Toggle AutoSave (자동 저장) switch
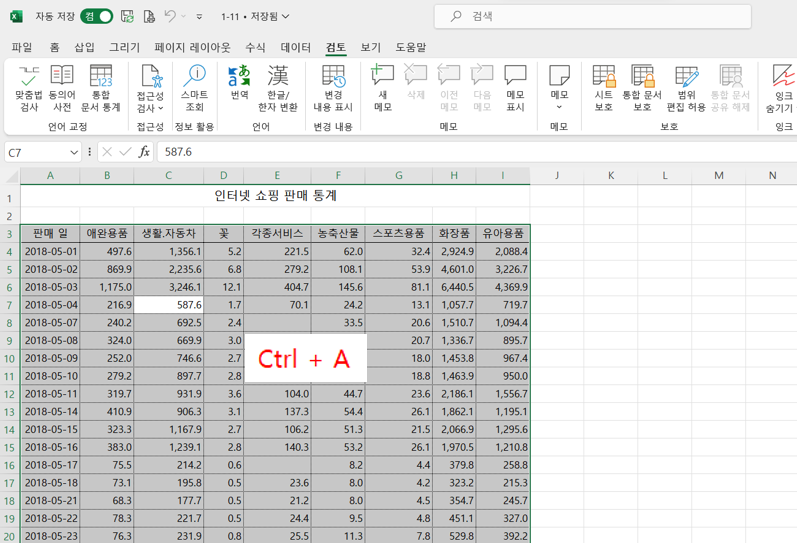 [x=97, y=16]
